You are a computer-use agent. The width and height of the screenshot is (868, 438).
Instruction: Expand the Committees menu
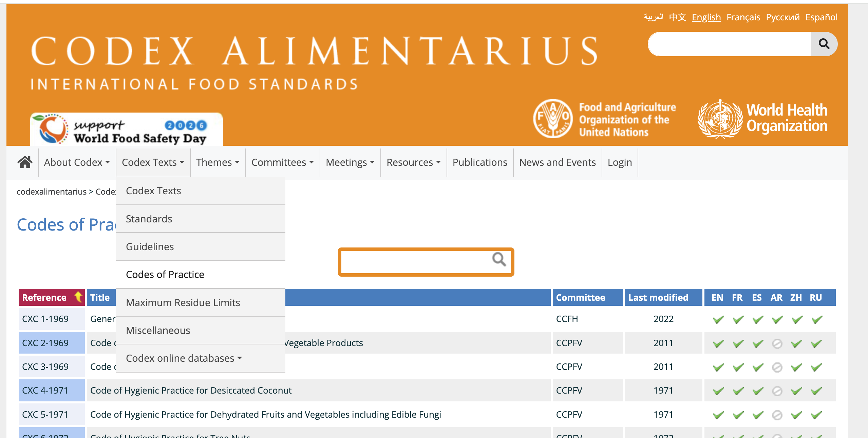click(x=283, y=162)
